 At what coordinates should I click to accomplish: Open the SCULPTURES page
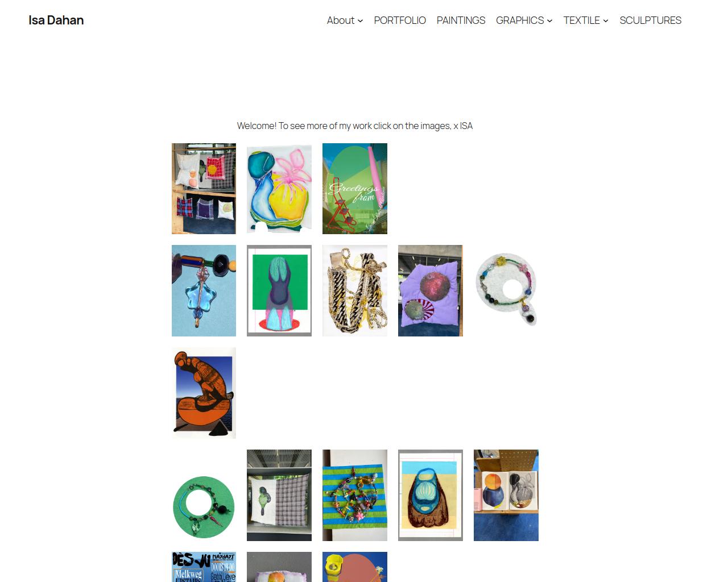[x=650, y=20]
